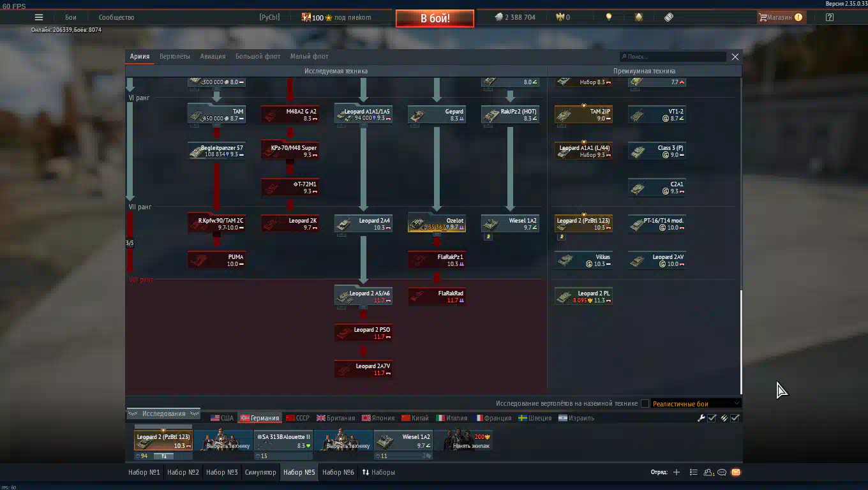The height and width of the screenshot is (490, 868).
Task: Switch to the Большой флот tab
Action: pyautogui.click(x=258, y=56)
